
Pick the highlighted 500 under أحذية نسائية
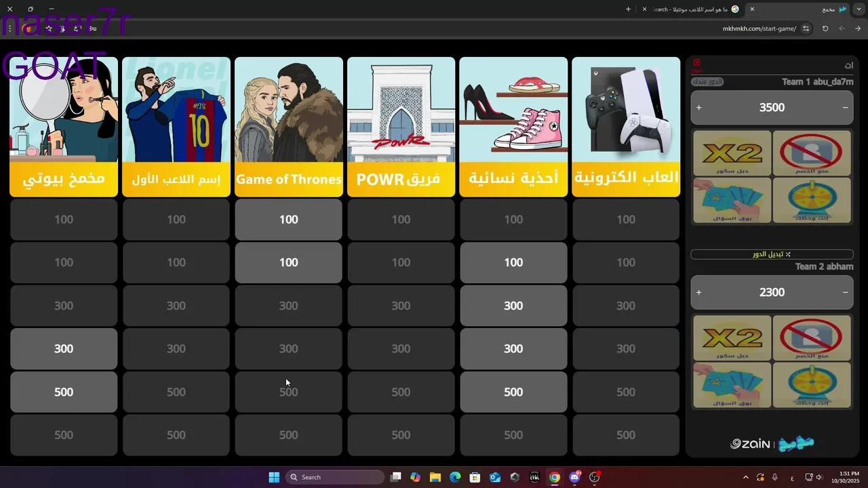click(x=513, y=392)
